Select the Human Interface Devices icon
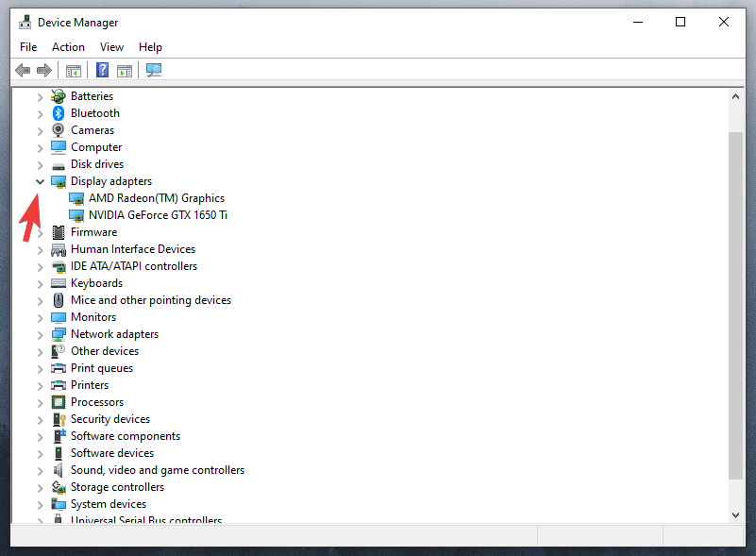This screenshot has height=556, width=756. (59, 250)
